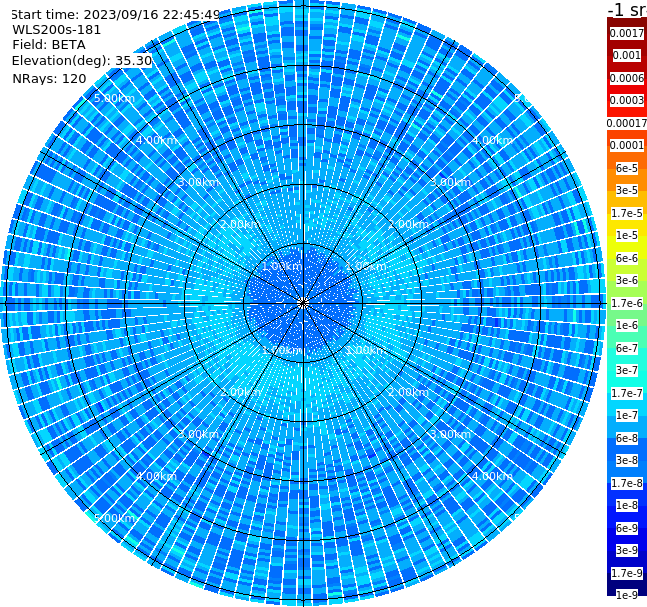Viewport: 647px width, 607px height.
Task: Select the upper-left 4.00km range ring label
Action: [x=156, y=140]
